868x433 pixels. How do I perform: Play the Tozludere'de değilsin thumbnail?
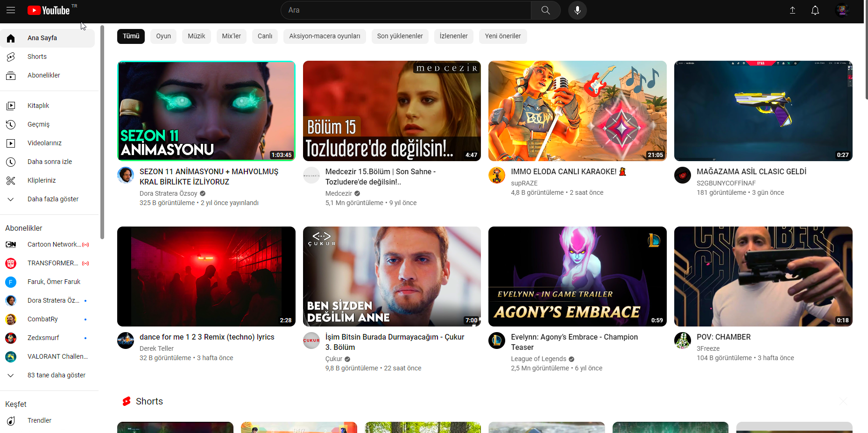coord(392,111)
